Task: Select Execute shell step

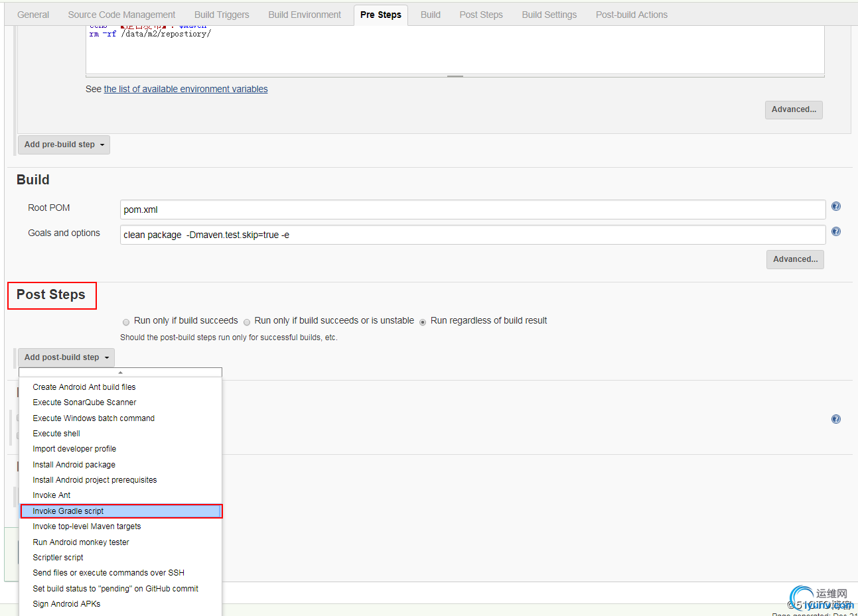Action: (x=121, y=434)
